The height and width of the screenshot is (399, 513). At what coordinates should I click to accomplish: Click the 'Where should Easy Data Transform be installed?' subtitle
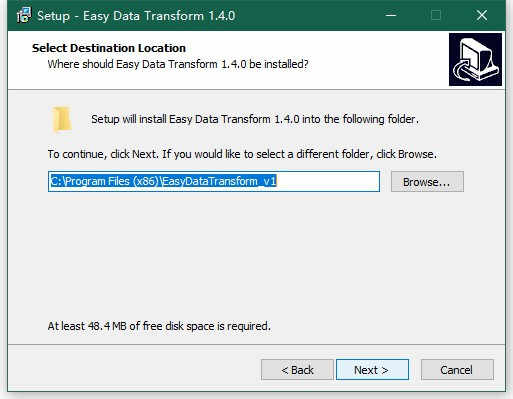click(x=178, y=64)
